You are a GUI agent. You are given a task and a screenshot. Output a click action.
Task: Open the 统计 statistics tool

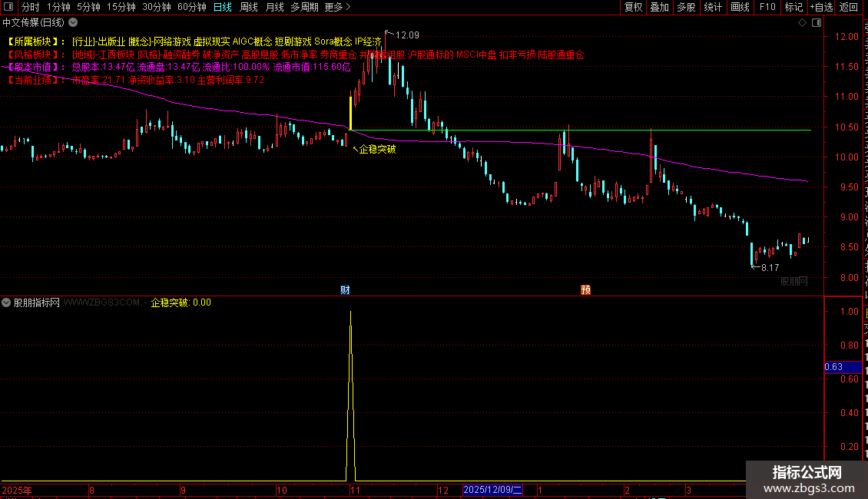pos(713,7)
